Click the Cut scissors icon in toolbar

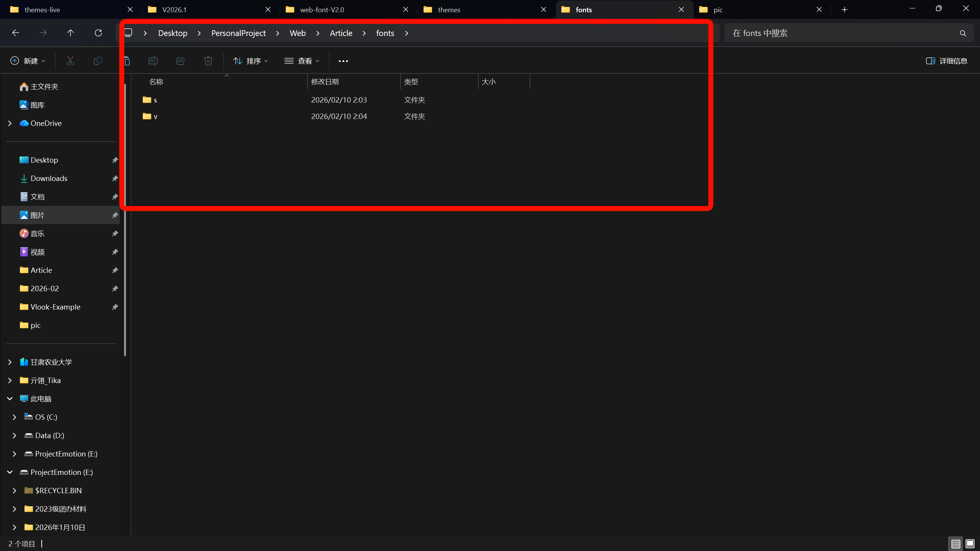click(70, 61)
